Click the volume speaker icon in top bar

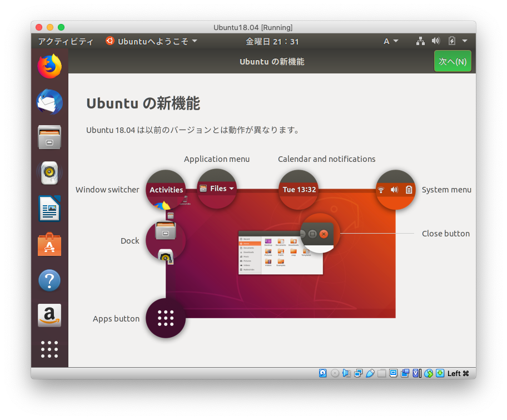435,41
